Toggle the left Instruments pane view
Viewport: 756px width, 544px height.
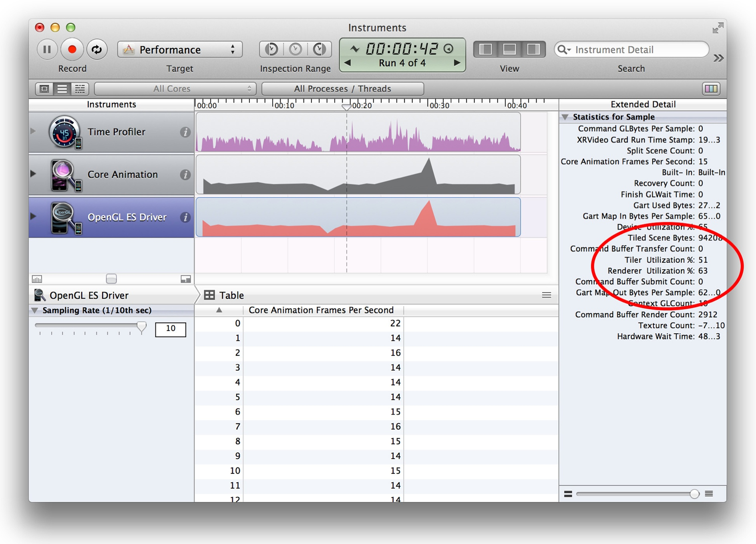[x=486, y=49]
